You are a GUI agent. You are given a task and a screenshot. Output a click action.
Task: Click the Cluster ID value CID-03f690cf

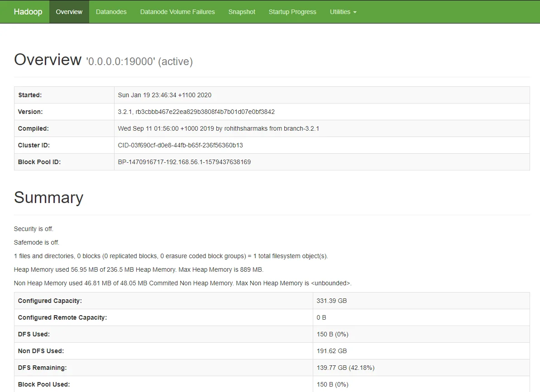(x=180, y=145)
